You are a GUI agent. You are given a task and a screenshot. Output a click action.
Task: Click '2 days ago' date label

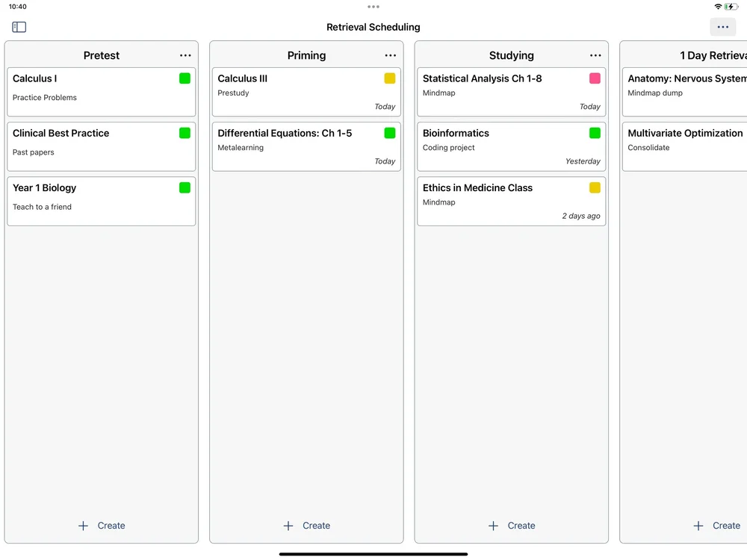click(x=580, y=217)
